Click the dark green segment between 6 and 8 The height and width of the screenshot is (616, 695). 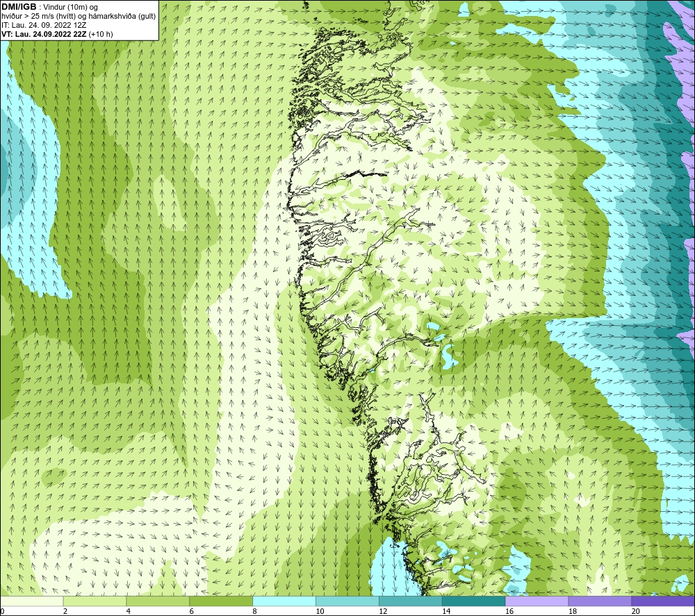tap(221, 601)
